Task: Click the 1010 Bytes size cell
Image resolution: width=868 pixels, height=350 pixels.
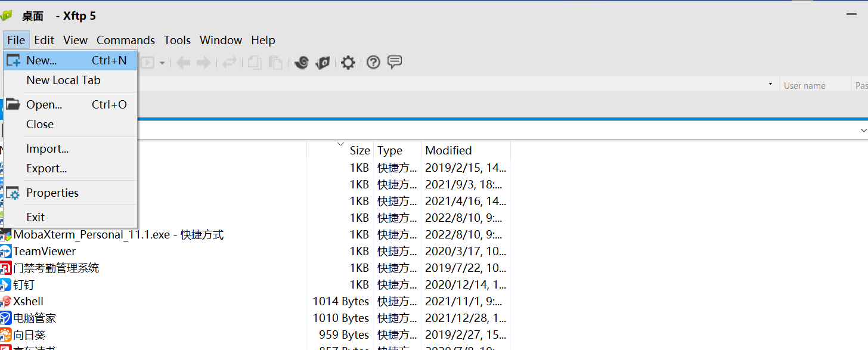Action: click(341, 318)
